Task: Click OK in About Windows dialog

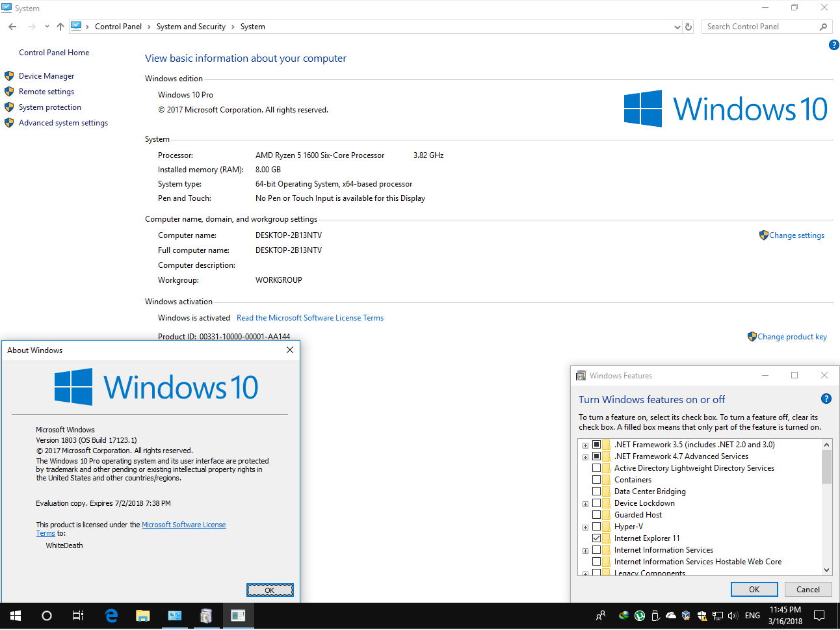Action: 270,590
